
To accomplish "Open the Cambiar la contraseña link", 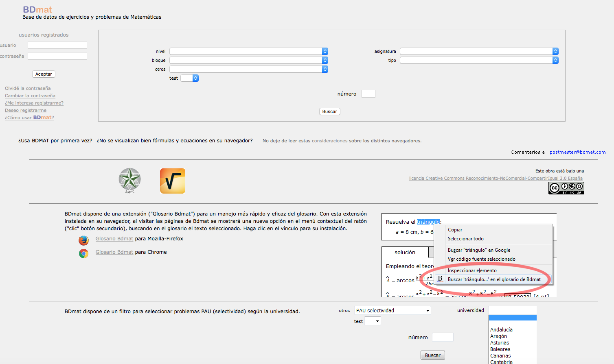I will (30, 96).
